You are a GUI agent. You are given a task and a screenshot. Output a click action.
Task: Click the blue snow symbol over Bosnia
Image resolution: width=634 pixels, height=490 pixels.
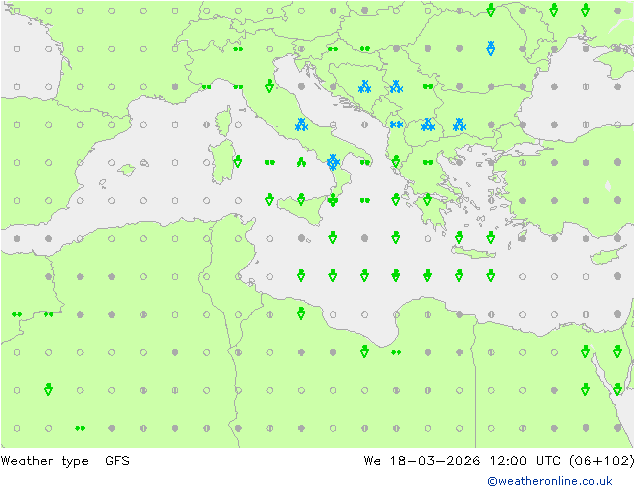(x=364, y=87)
